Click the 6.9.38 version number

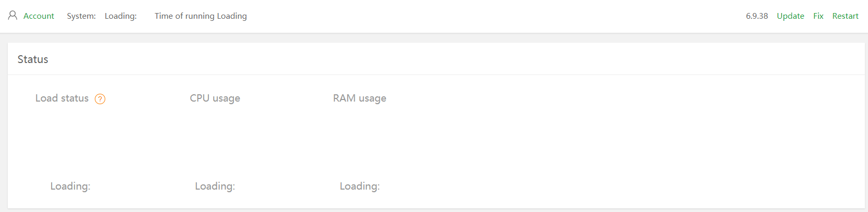(757, 16)
